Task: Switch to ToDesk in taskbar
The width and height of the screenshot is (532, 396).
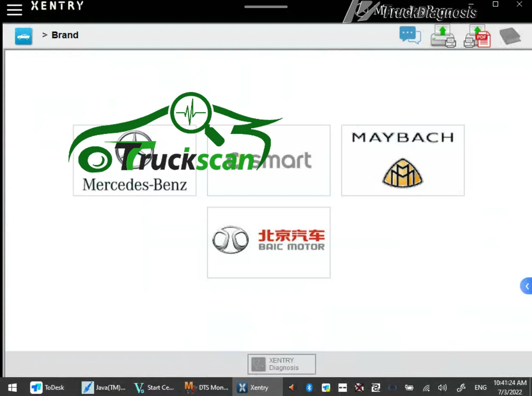Action: 48,388
